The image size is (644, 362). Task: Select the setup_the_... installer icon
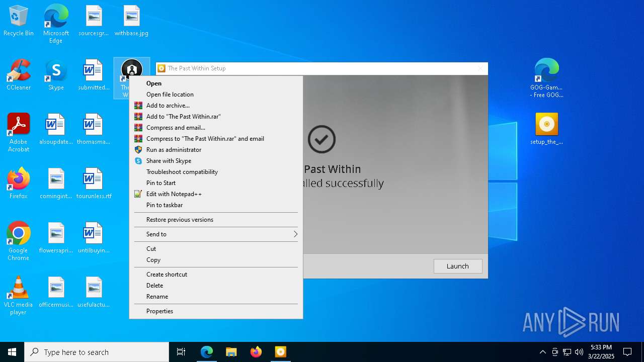547,130
